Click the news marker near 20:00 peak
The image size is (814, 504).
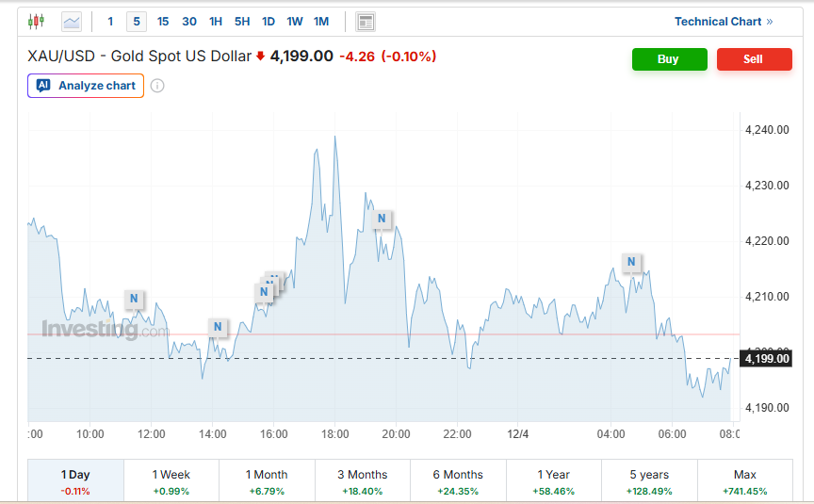(382, 219)
